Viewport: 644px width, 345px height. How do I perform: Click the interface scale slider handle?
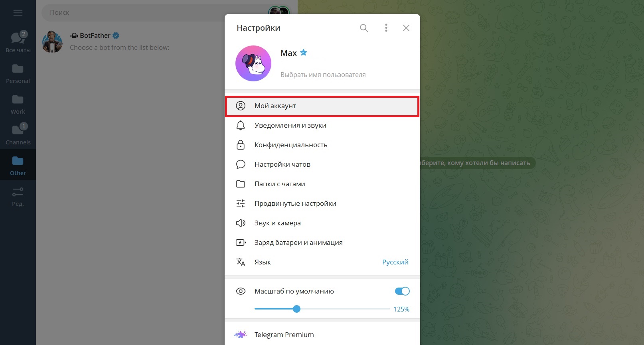296,309
